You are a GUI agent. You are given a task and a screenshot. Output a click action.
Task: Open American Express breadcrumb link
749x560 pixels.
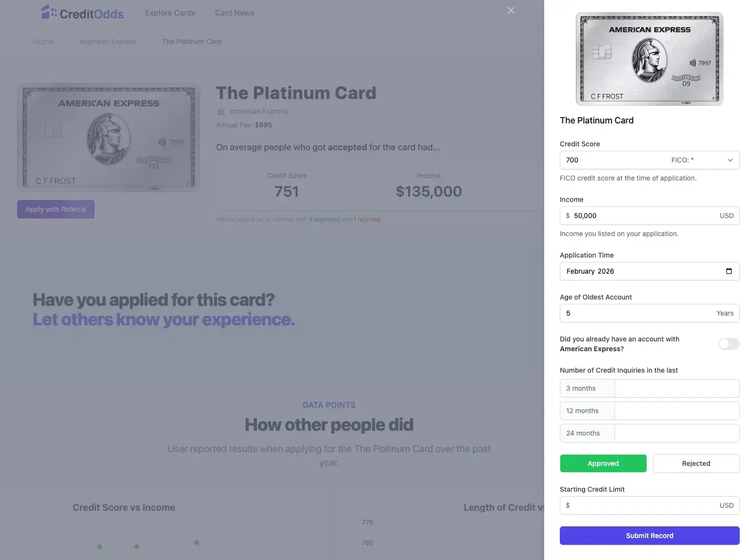tap(108, 41)
